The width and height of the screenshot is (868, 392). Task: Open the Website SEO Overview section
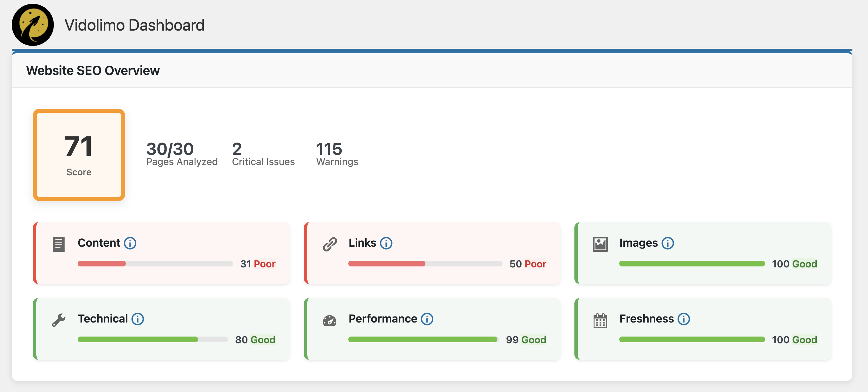coord(93,70)
